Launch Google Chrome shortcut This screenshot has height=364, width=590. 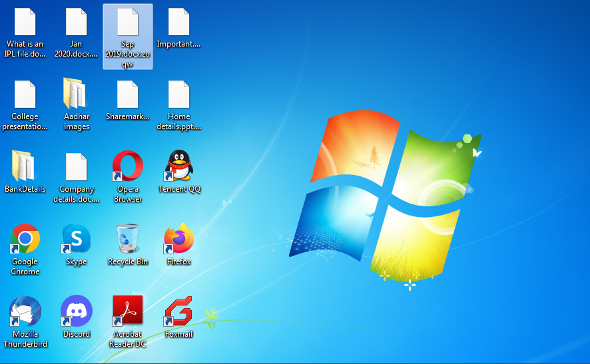click(x=25, y=238)
